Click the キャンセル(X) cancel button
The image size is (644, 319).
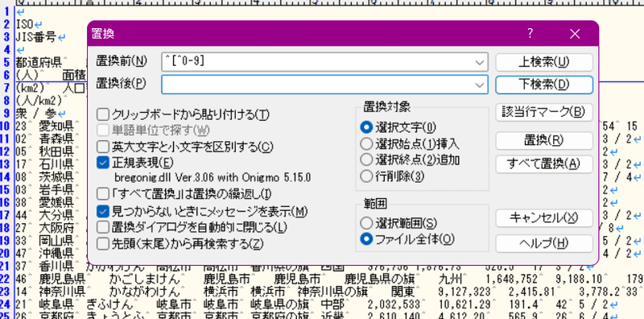click(x=544, y=218)
